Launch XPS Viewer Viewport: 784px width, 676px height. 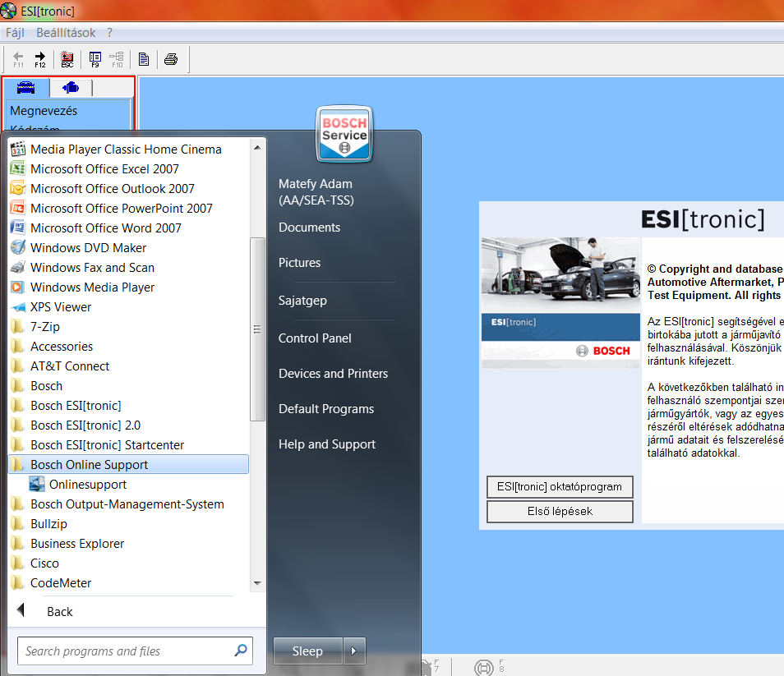[128, 307]
